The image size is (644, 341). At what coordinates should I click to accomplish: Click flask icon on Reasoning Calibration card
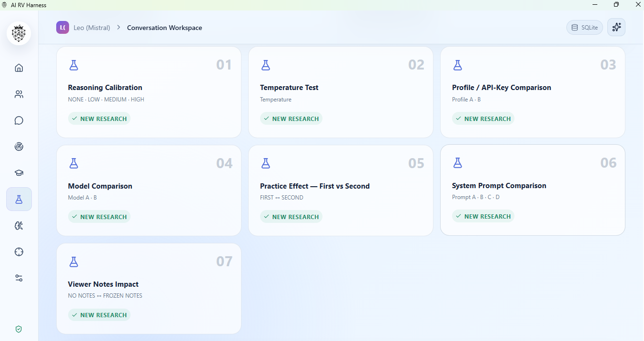point(73,65)
